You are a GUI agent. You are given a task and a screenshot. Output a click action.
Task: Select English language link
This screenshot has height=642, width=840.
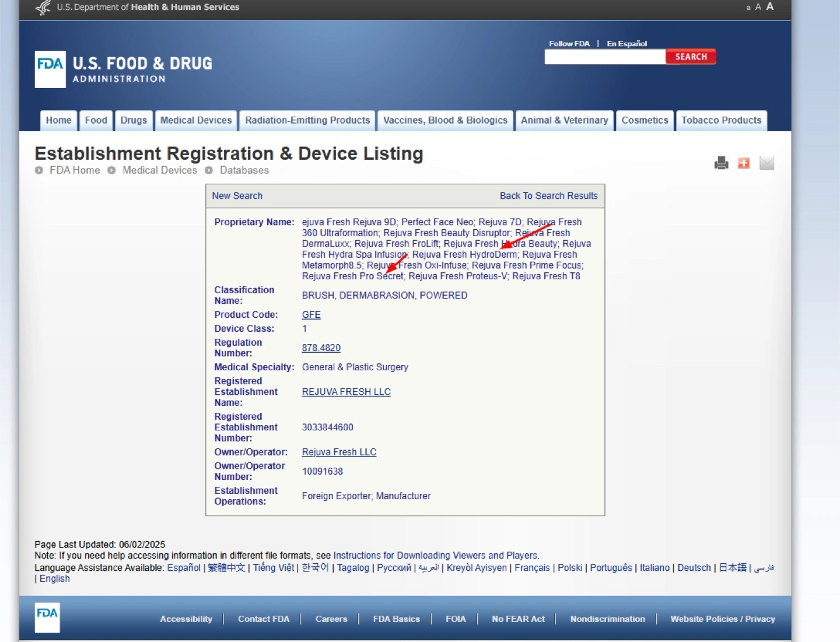point(54,579)
